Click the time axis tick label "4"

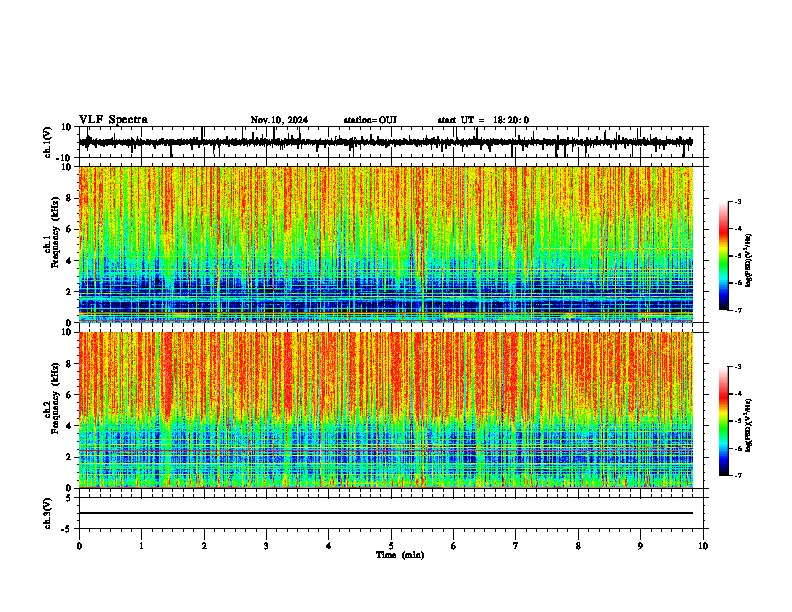pos(329,546)
